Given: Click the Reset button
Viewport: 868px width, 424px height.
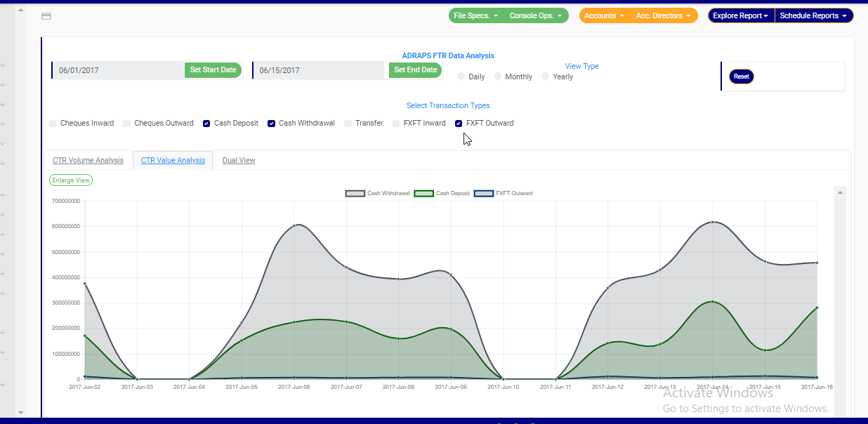Looking at the screenshot, I should point(741,77).
